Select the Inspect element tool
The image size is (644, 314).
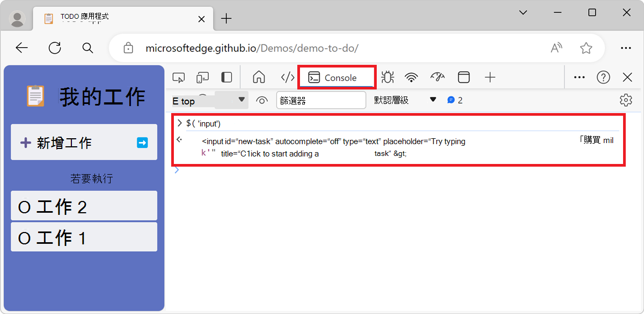[179, 77]
